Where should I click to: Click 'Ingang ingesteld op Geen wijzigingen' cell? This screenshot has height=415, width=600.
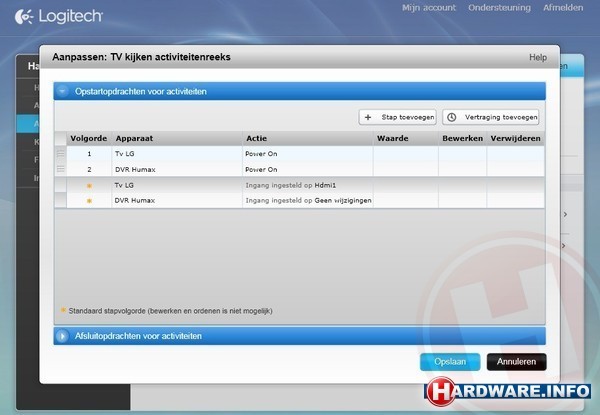(x=308, y=200)
